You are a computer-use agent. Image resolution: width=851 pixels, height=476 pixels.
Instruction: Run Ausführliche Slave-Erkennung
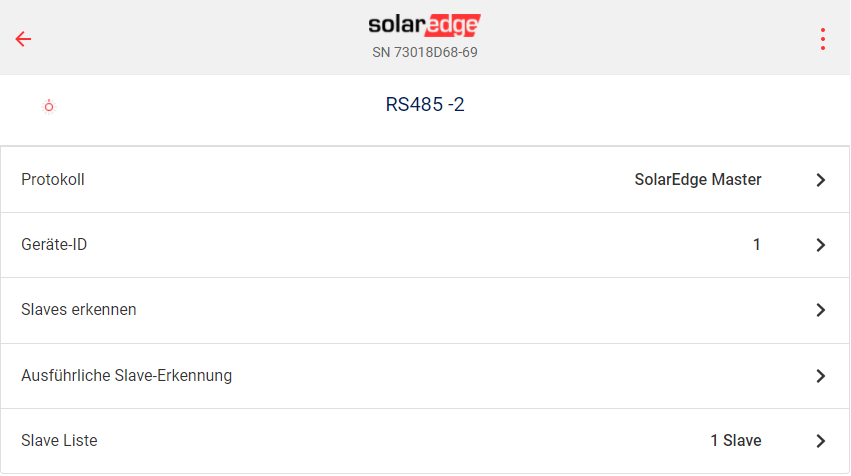coord(127,376)
